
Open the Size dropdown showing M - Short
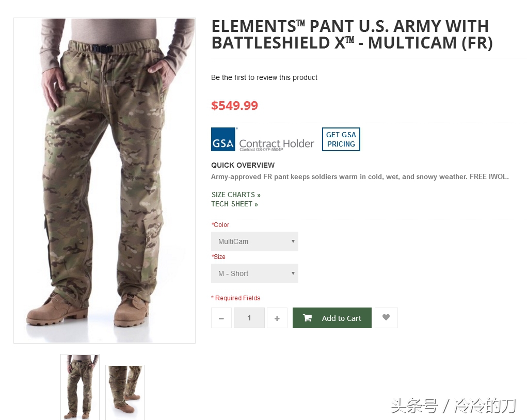254,273
